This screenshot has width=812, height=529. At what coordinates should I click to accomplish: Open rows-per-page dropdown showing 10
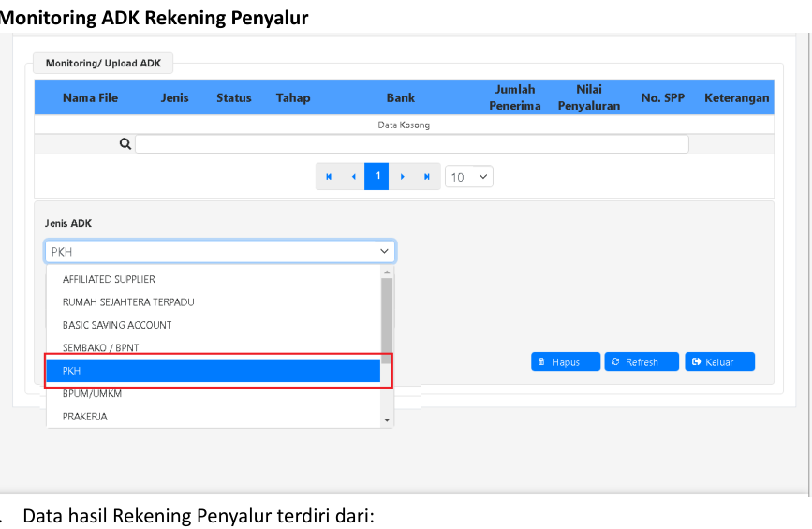tap(469, 177)
